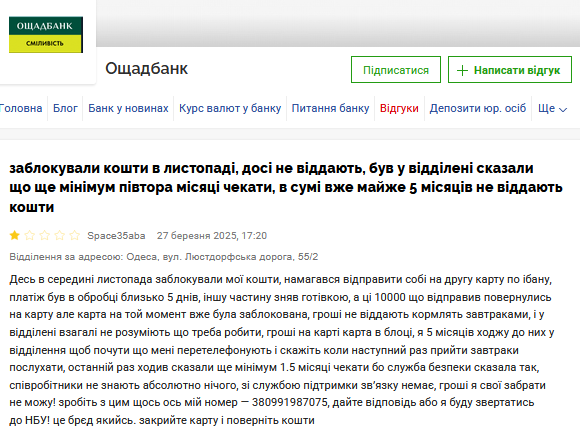This screenshot has height=436, width=580.
Task: Open the Space35aba author profile
Action: pos(116,236)
